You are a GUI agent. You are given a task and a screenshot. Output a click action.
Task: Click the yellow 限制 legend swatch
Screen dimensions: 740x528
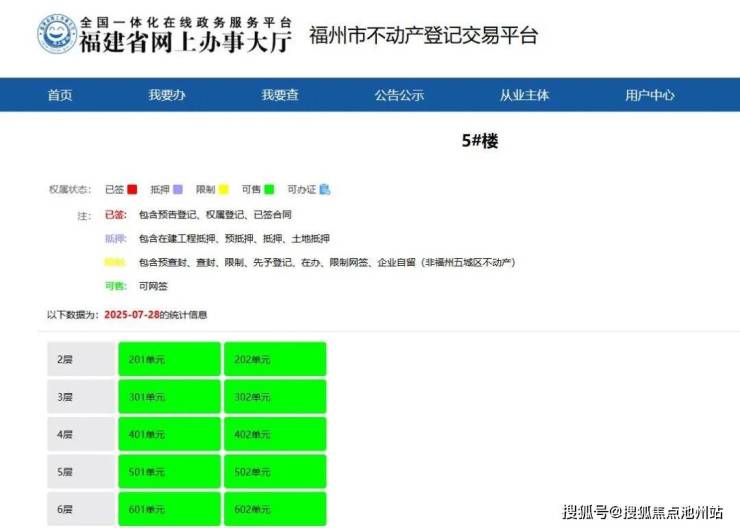pyautogui.click(x=223, y=189)
